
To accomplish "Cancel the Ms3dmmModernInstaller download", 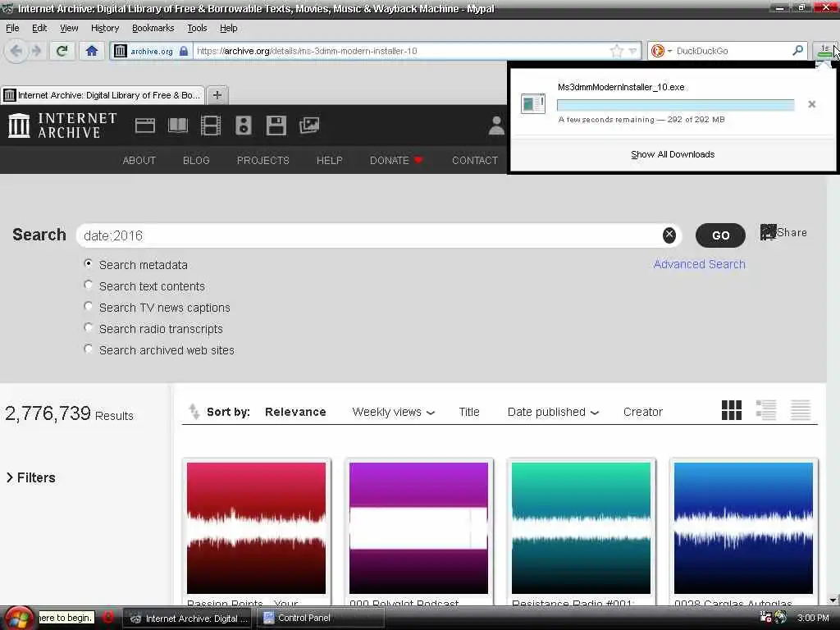I will 811,104.
